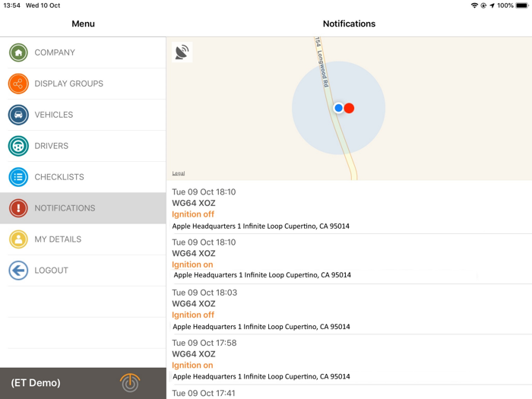532x399 pixels.
Task: Select DRIVERS in the menu
Action: (x=83, y=146)
